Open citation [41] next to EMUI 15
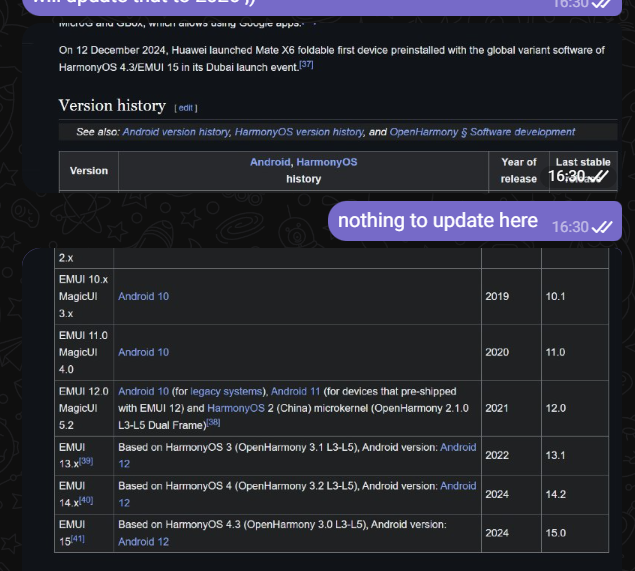This screenshot has height=571, width=635. tap(77, 539)
